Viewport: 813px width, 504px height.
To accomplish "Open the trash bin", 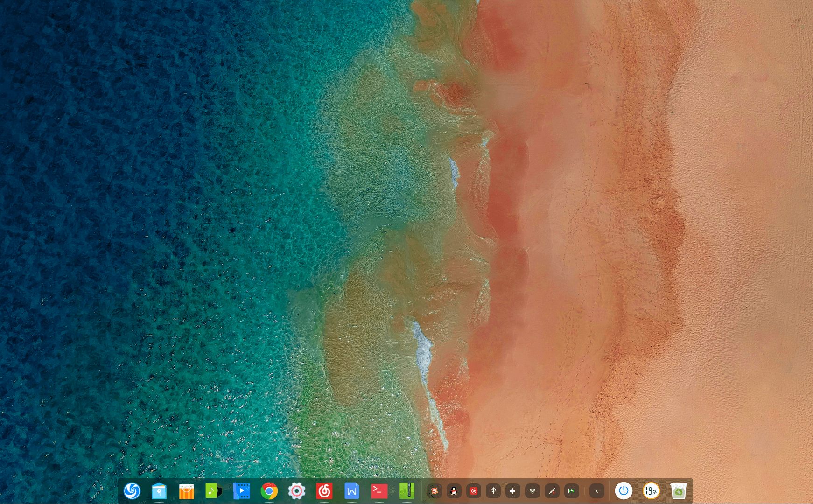I will coord(679,491).
